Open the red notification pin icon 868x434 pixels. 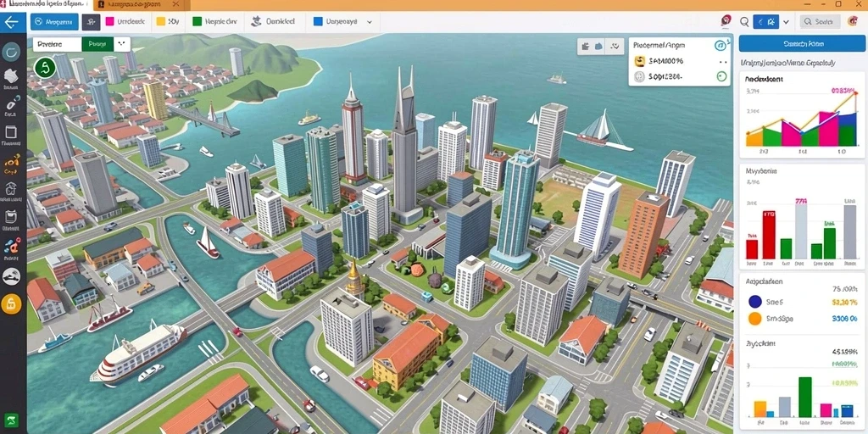(x=726, y=21)
